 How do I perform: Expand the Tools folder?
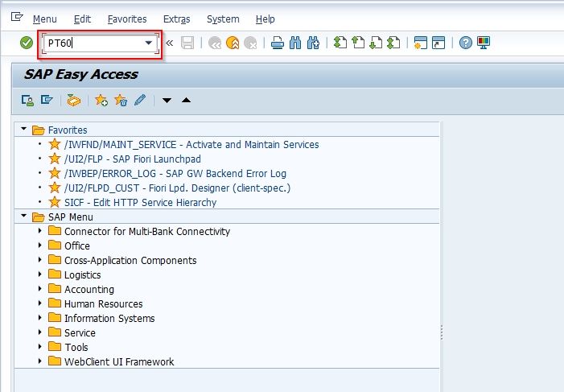[40, 346]
